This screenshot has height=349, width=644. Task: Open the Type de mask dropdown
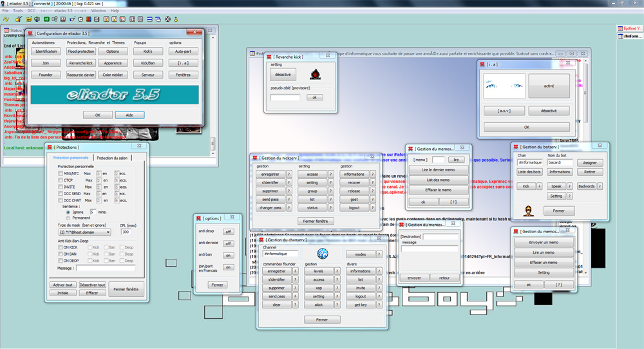pyautogui.click(x=107, y=232)
